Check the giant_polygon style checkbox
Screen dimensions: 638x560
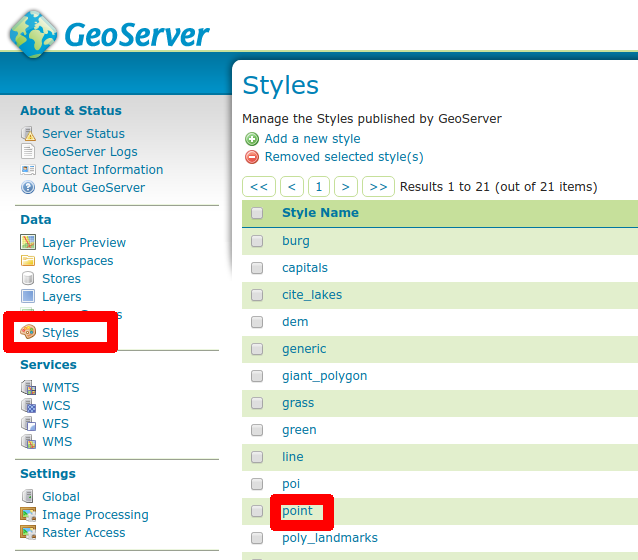[x=257, y=376]
